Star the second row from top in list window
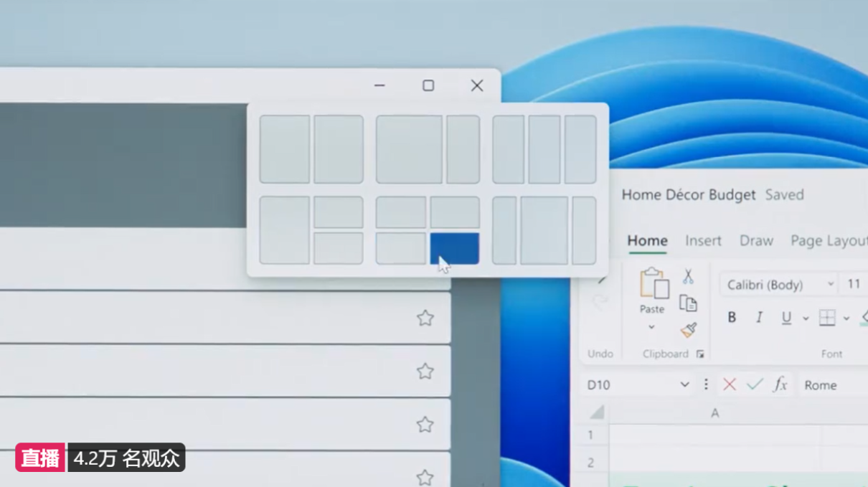Viewport: 868px width, 487px height. (425, 371)
